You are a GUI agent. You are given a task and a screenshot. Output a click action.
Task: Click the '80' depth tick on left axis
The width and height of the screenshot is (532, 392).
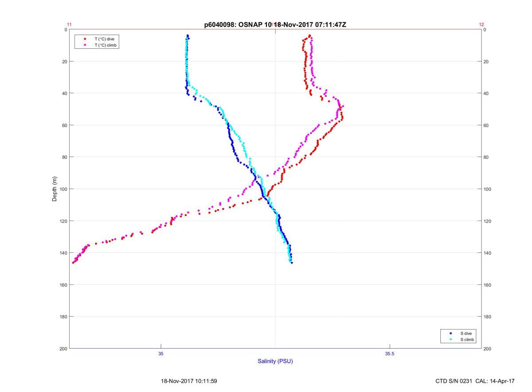click(64, 157)
